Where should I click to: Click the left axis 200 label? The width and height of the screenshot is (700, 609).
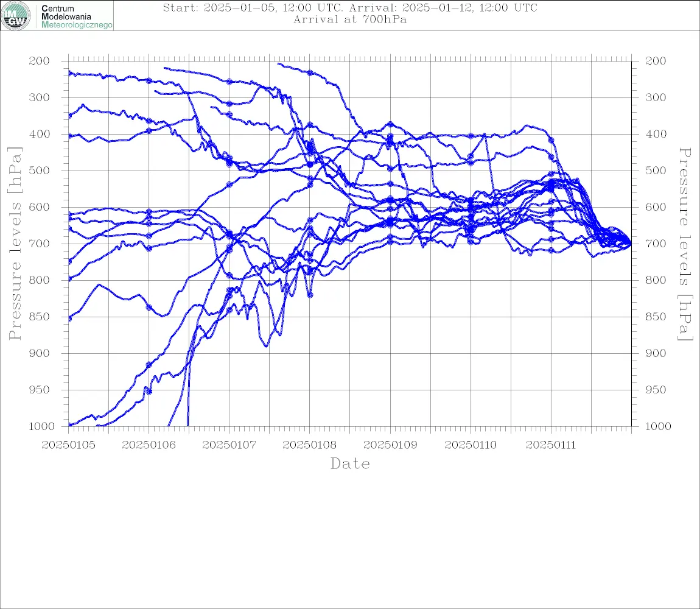[x=40, y=61]
